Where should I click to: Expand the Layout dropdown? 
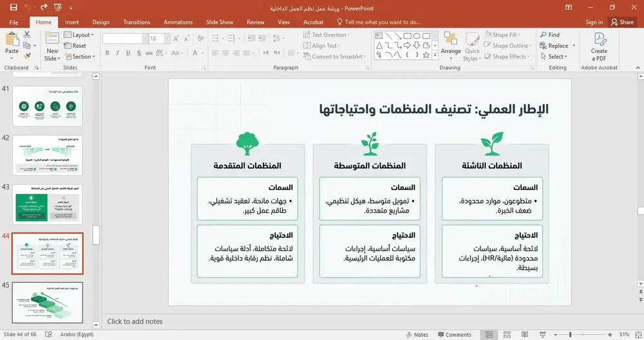click(x=79, y=35)
